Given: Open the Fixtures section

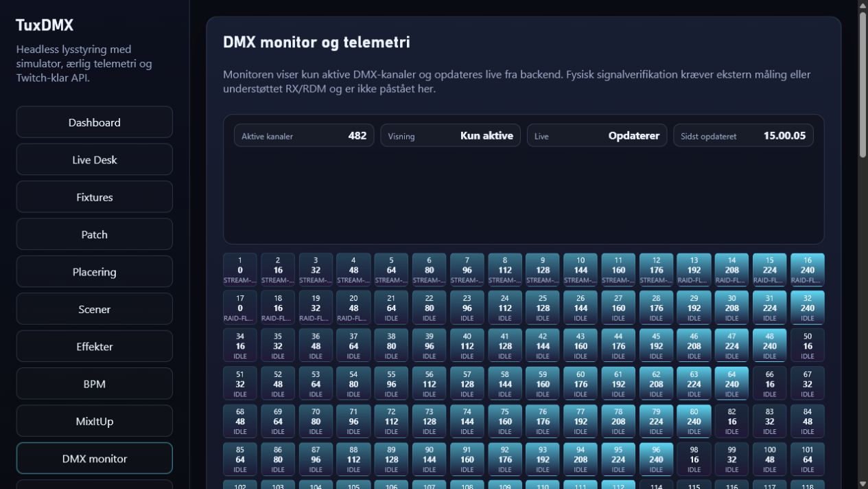Looking at the screenshot, I should [x=94, y=197].
